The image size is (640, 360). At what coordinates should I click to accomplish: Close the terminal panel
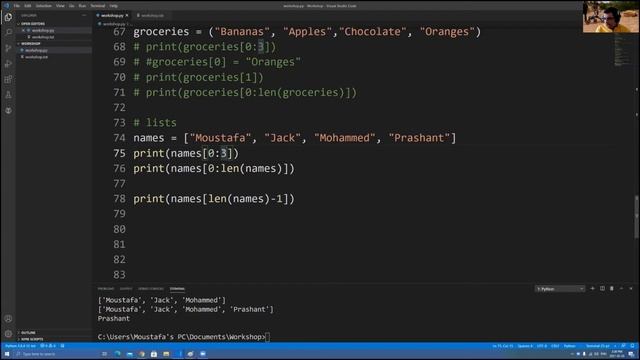631,289
